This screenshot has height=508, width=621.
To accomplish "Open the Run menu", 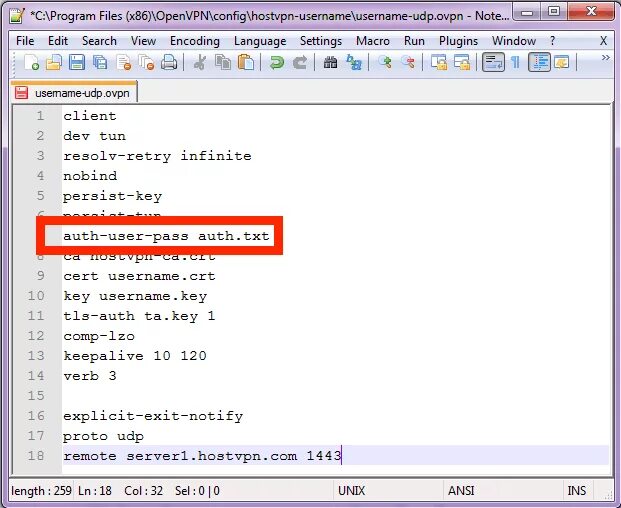I will click(414, 41).
